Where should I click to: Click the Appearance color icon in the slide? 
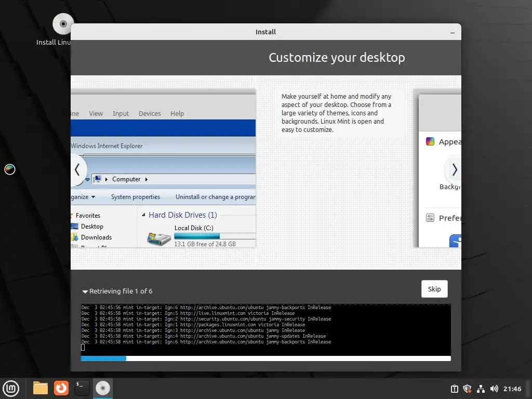click(x=430, y=141)
